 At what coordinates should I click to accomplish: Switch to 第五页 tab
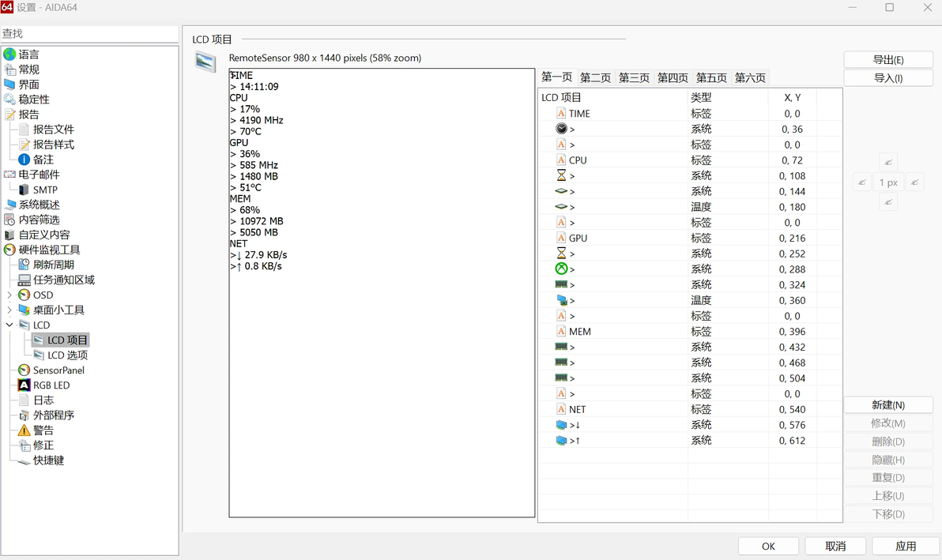tap(711, 78)
